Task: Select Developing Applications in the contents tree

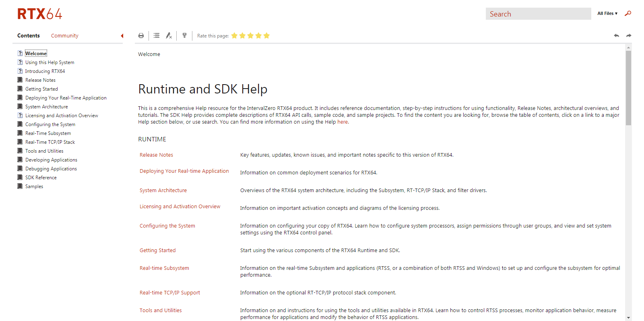Action: click(51, 160)
